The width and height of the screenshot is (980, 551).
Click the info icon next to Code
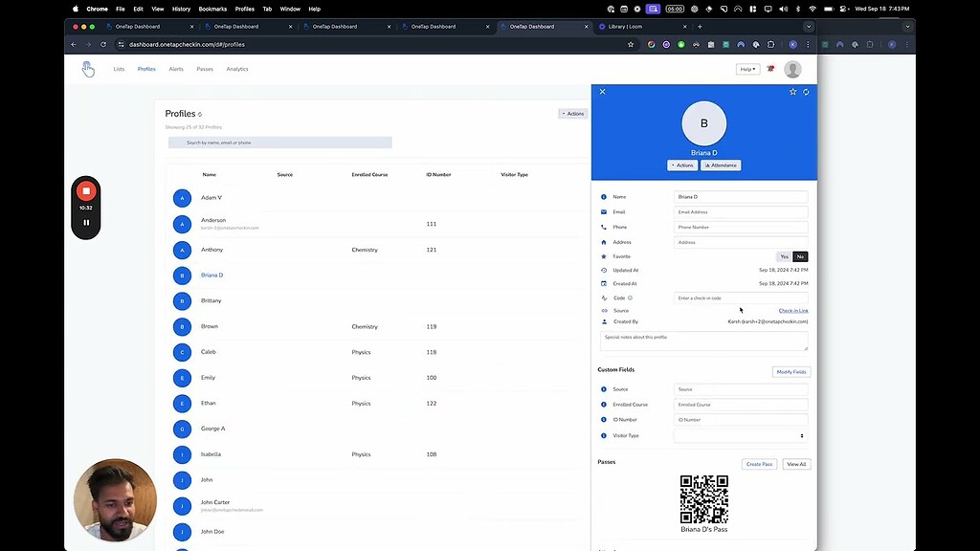click(630, 298)
